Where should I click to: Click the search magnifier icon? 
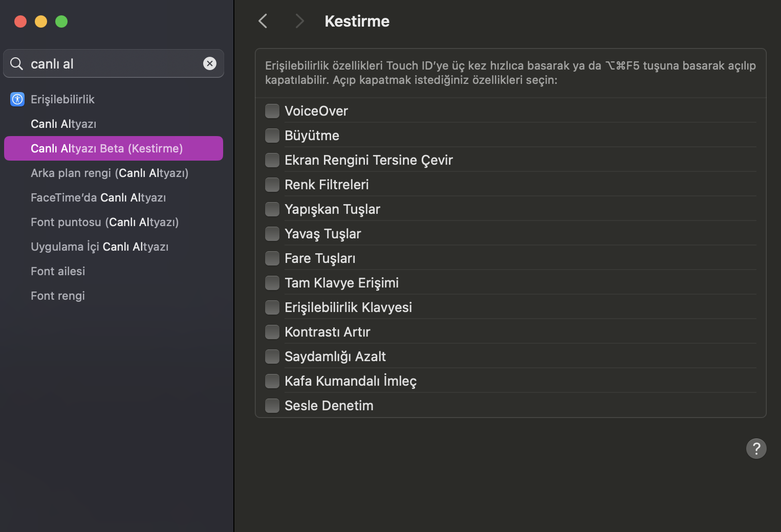click(17, 63)
